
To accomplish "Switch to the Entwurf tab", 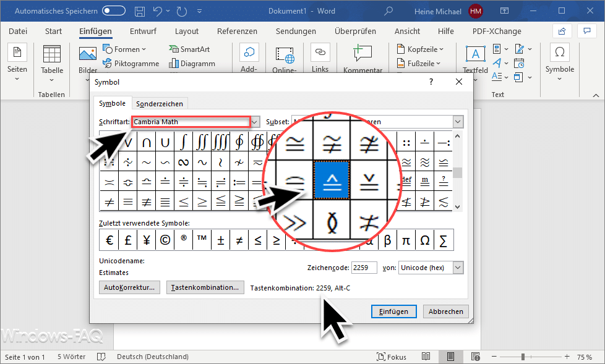I will (143, 32).
